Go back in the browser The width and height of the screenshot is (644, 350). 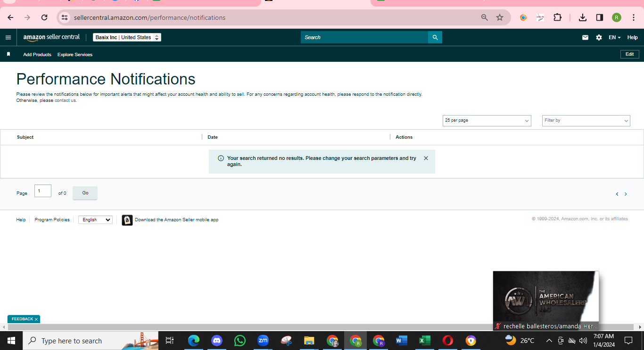(10, 17)
